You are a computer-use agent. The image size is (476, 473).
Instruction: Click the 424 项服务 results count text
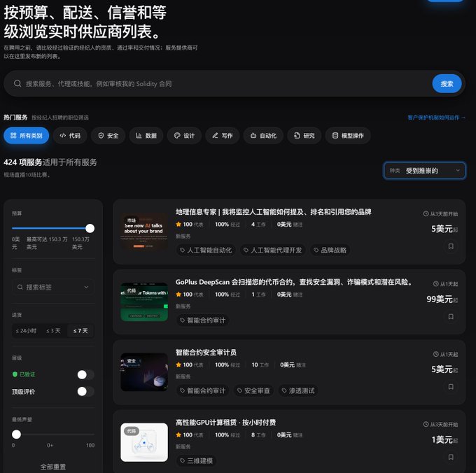23,162
